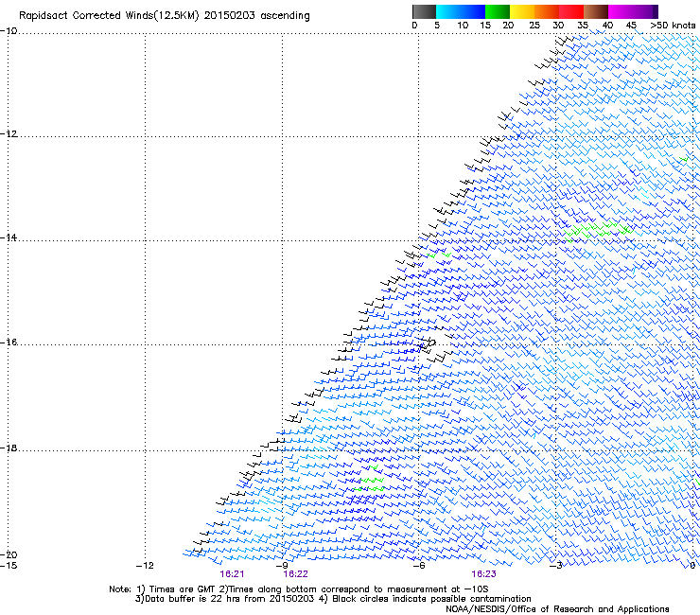Click the 16:22 swath time marker
700x615 pixels.
pyautogui.click(x=295, y=574)
